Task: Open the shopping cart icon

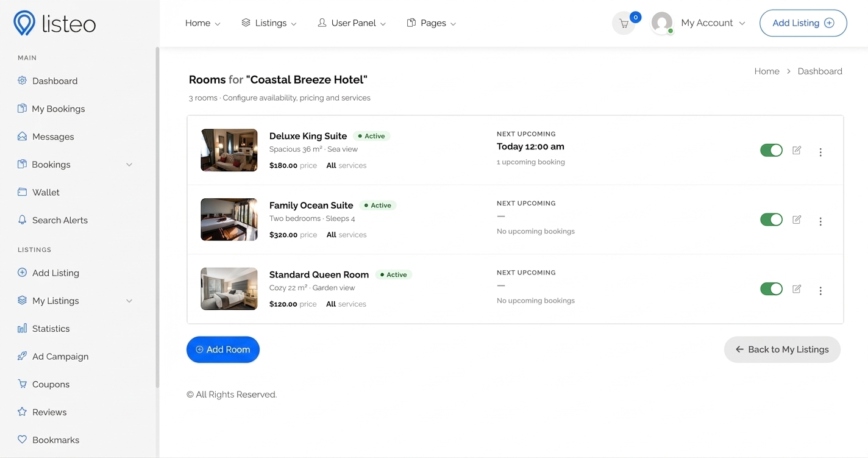Action: pyautogui.click(x=624, y=23)
